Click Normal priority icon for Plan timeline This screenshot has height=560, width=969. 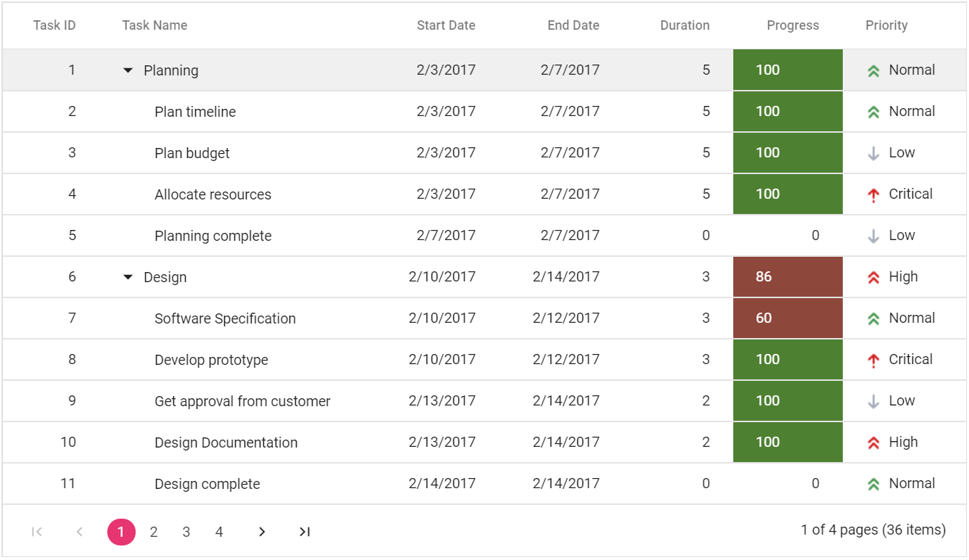click(873, 112)
